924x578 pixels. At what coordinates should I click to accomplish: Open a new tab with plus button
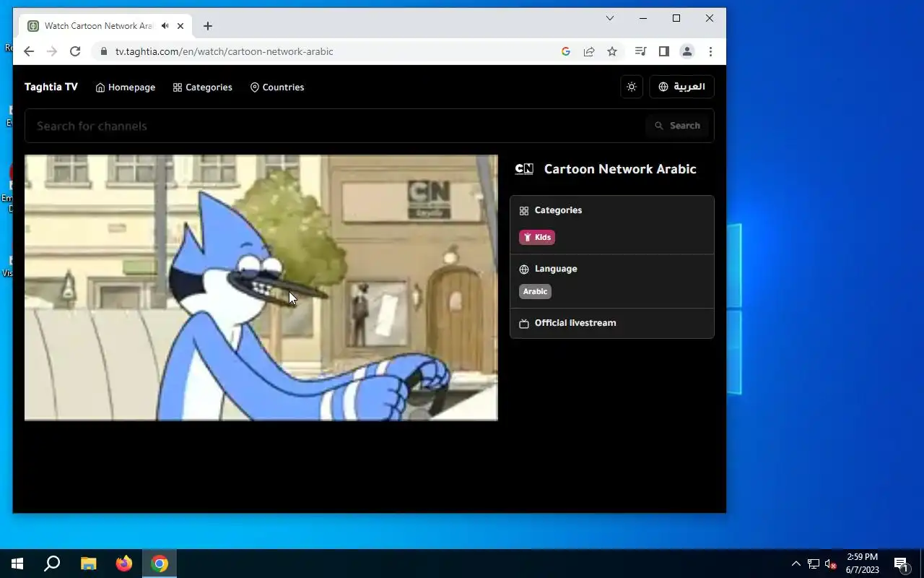[x=208, y=26]
